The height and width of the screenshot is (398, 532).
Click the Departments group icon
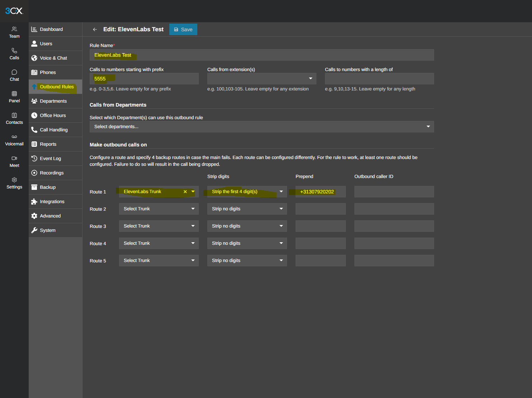point(34,101)
